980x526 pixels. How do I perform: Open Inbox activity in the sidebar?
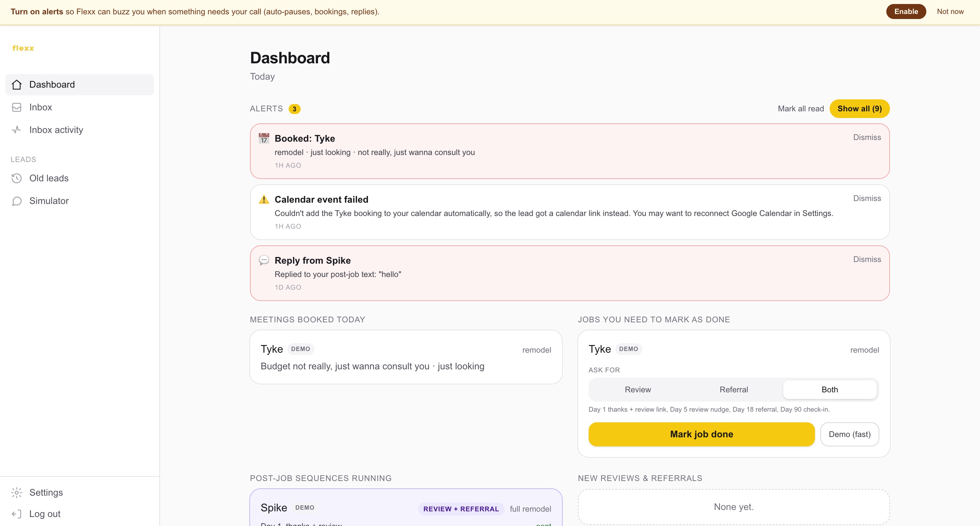click(80, 130)
